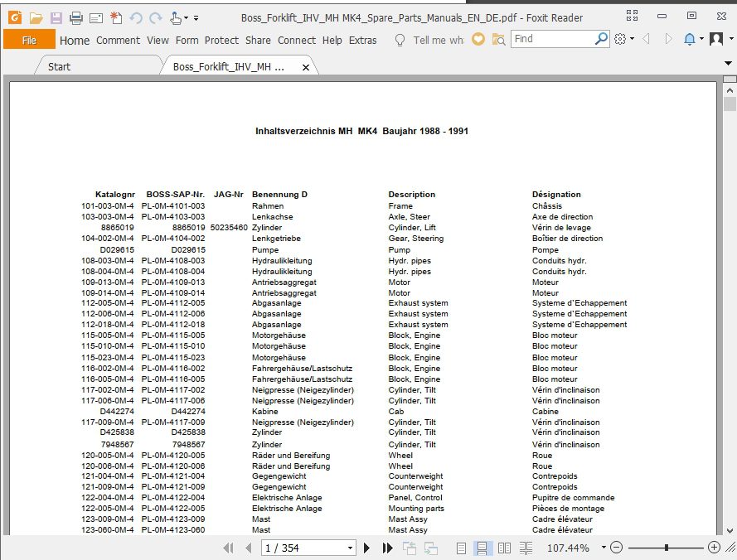Run search with the magnifier icon

coord(601,39)
